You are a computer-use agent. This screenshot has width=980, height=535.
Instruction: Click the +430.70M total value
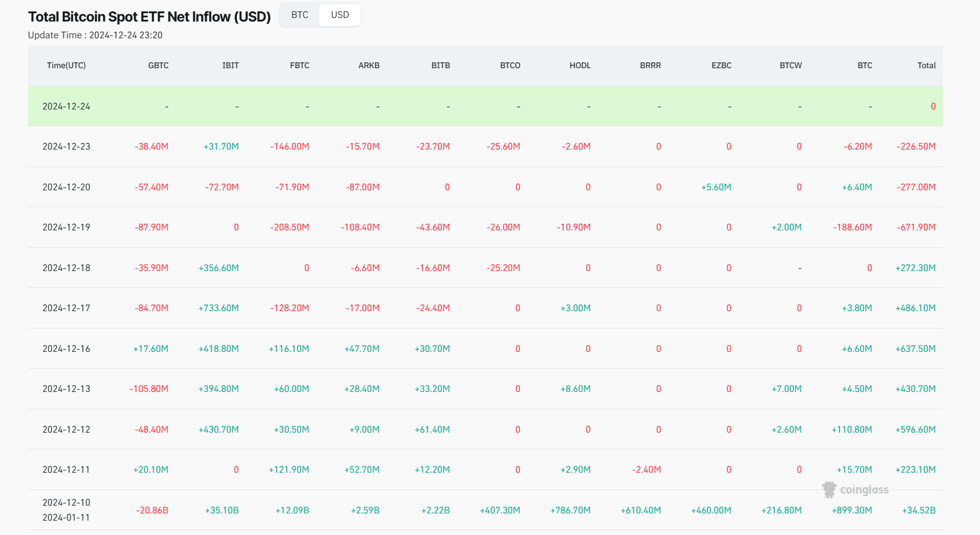click(x=915, y=389)
